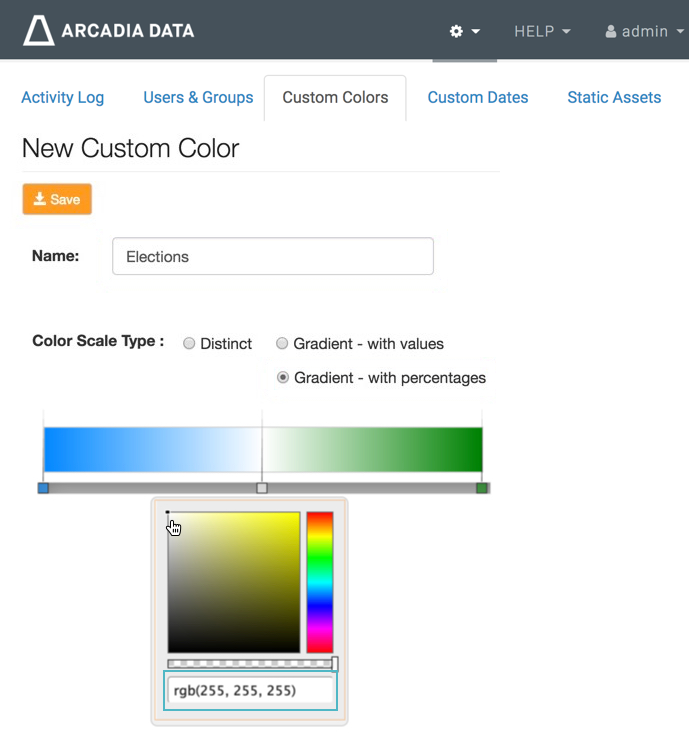Image resolution: width=689 pixels, height=733 pixels.
Task: Click the blue gradient stop handle
Action: [43, 488]
